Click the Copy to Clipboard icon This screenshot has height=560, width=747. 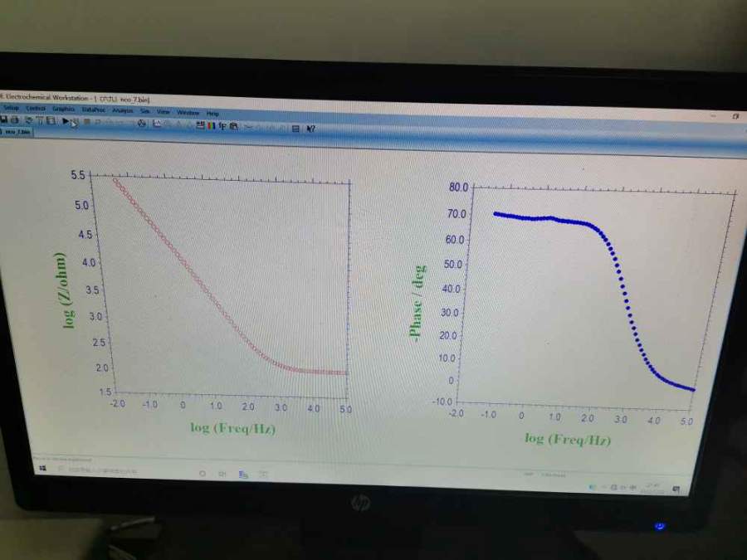tap(233, 126)
